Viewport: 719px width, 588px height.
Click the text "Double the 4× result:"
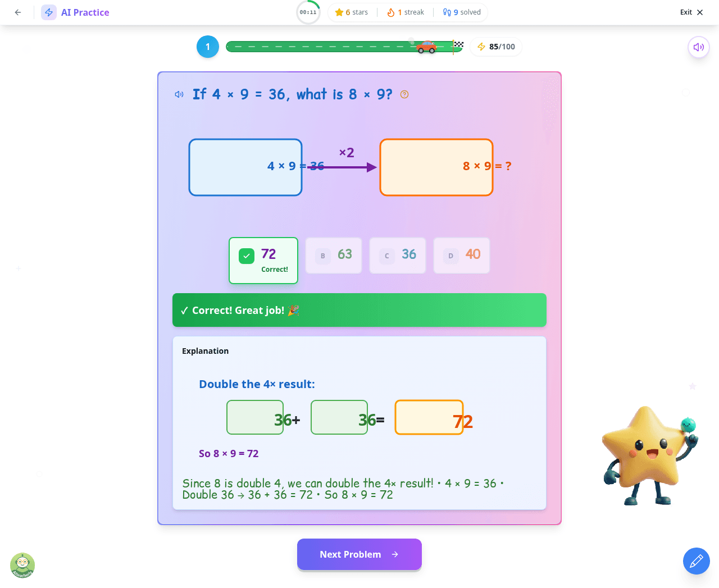257,384
